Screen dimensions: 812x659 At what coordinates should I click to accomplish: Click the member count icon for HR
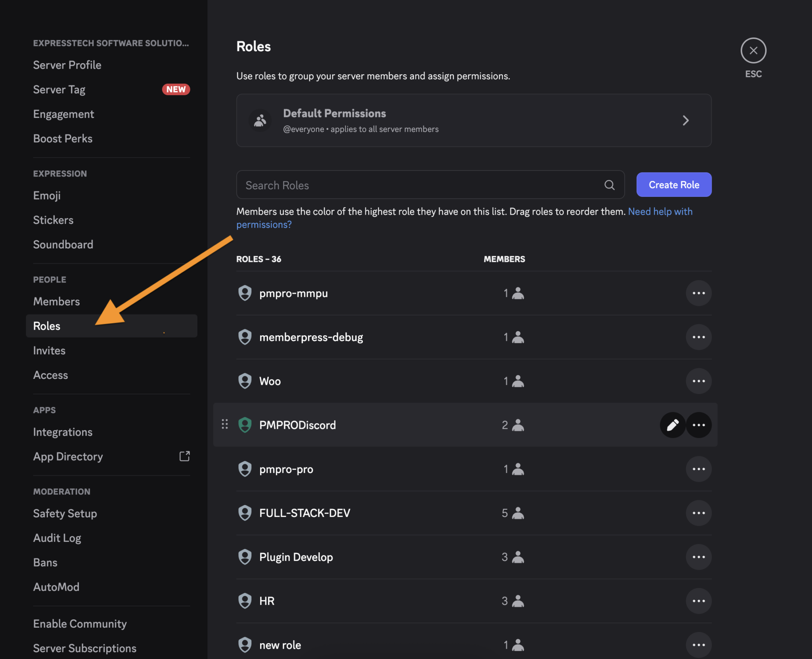click(517, 601)
